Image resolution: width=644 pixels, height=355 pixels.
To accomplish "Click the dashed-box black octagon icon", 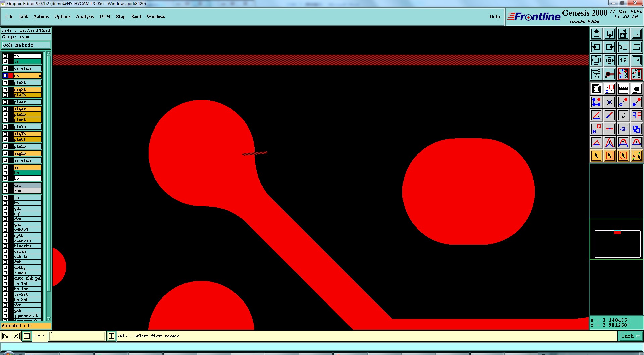I will point(636,89).
